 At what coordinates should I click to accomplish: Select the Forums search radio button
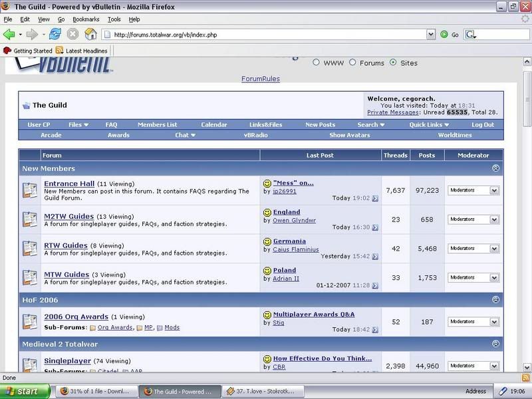click(x=352, y=63)
